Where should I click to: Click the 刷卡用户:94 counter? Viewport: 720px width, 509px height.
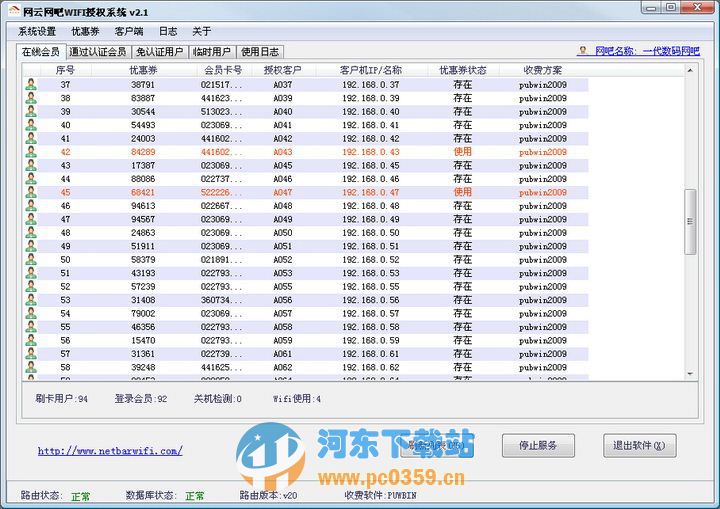tap(62, 399)
